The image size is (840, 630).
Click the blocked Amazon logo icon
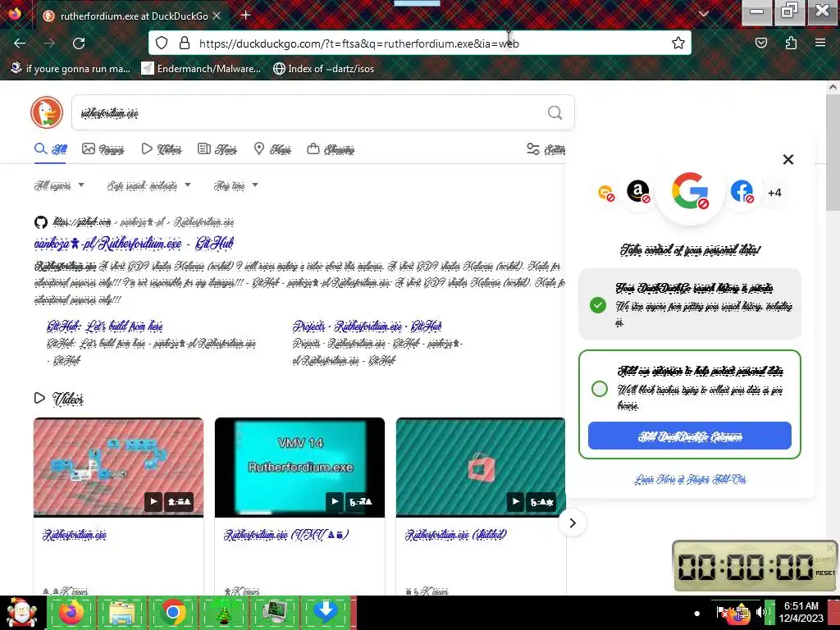638,191
